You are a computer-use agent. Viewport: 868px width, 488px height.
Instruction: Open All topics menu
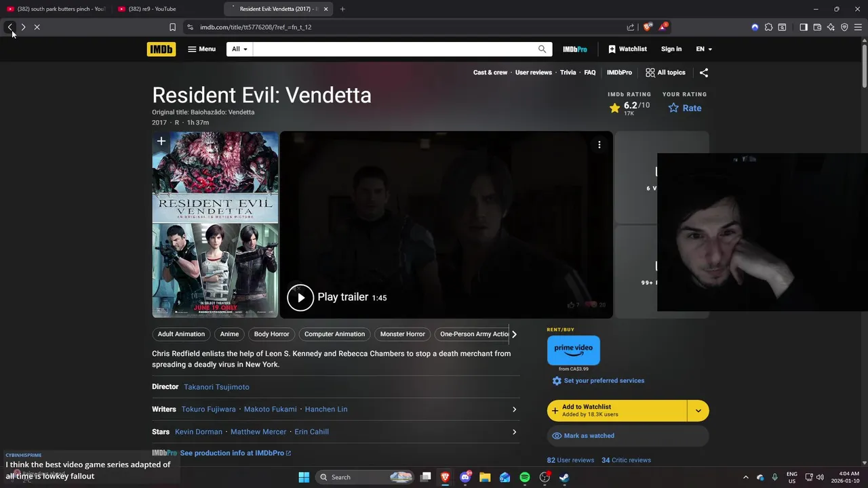point(666,73)
